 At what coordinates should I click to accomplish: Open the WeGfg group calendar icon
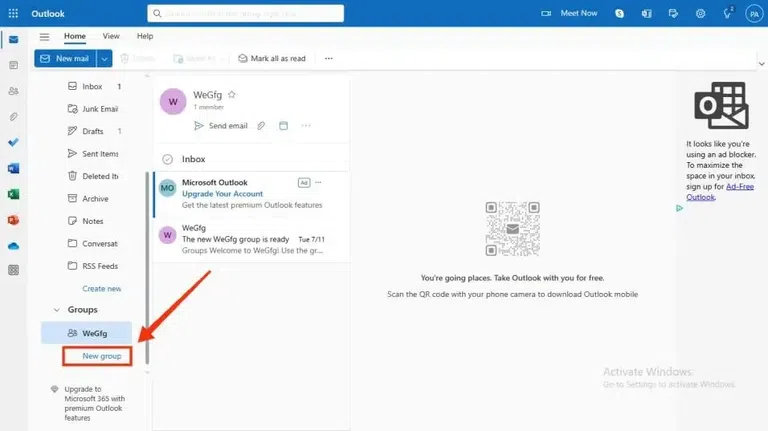coord(283,126)
